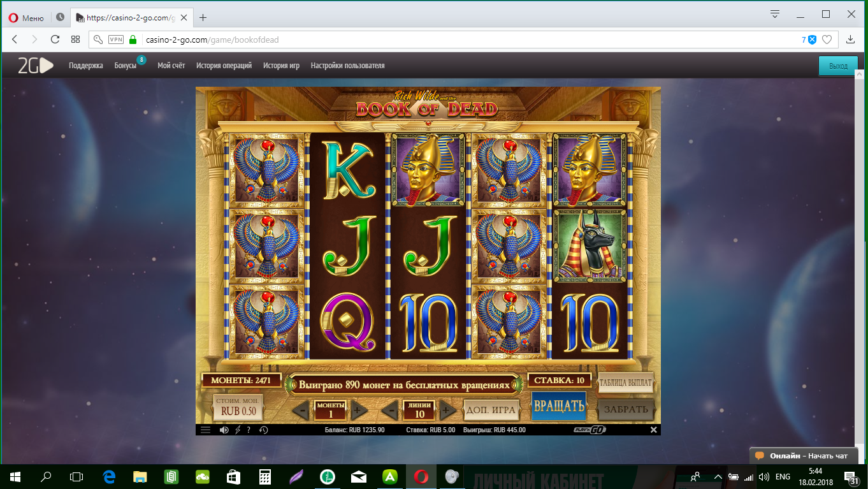
Task: Open Windows Store from taskbar
Action: tap(234, 476)
